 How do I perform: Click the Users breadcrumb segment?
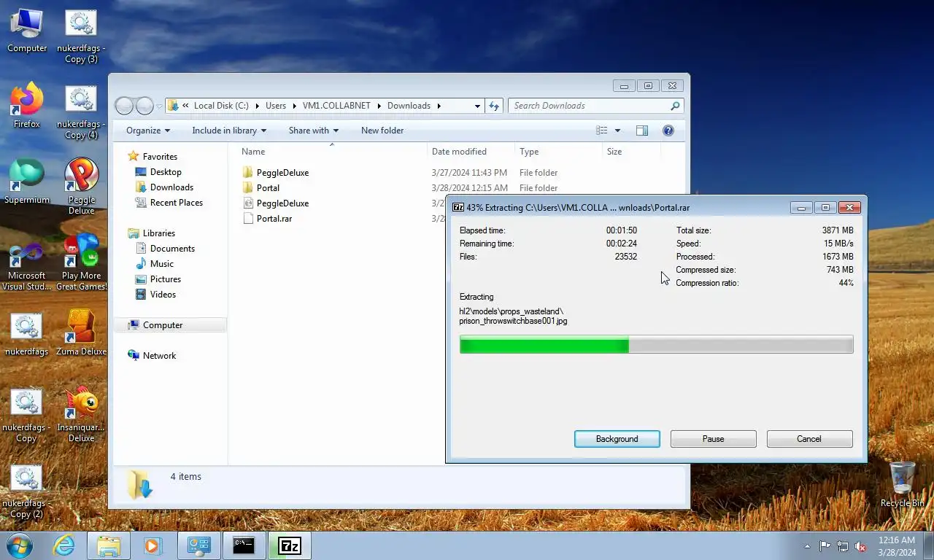pyautogui.click(x=276, y=106)
